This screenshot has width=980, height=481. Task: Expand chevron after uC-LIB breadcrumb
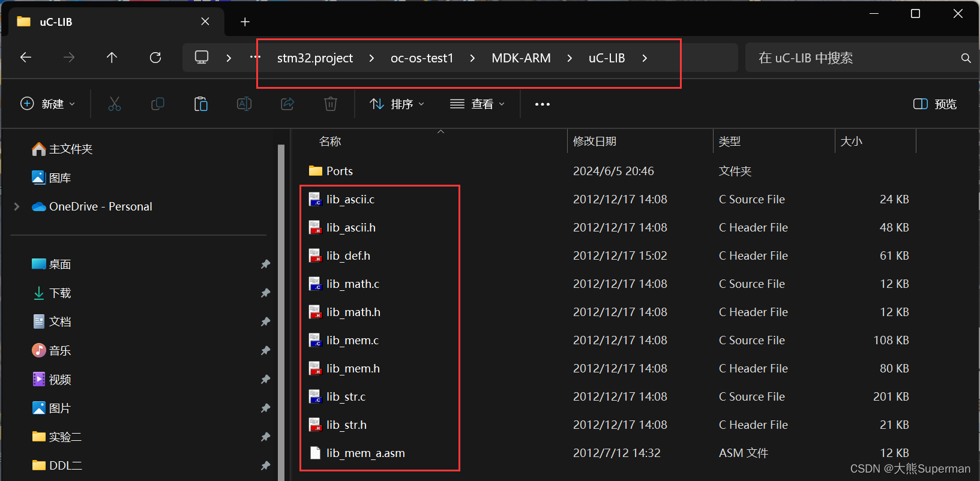pos(645,58)
